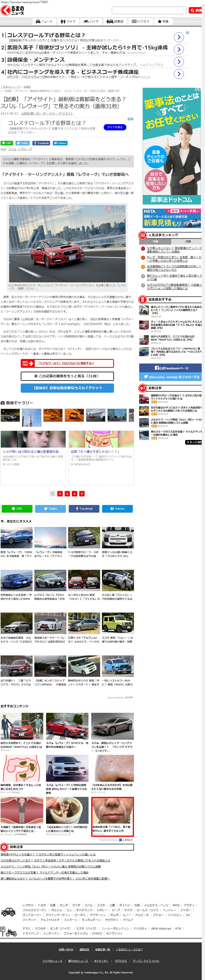Click オトナンサー footer link
Viewport: 205px width, 980px height.
point(101,961)
